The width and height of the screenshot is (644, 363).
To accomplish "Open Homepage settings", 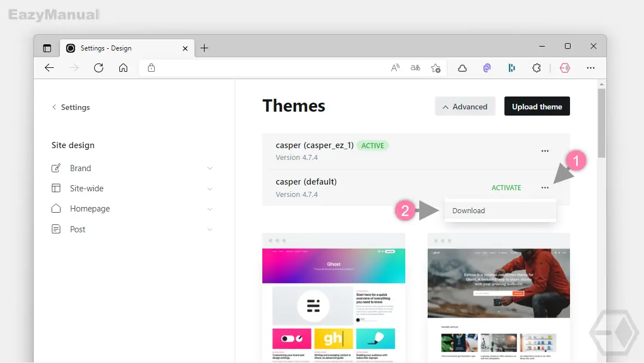I will point(131,208).
